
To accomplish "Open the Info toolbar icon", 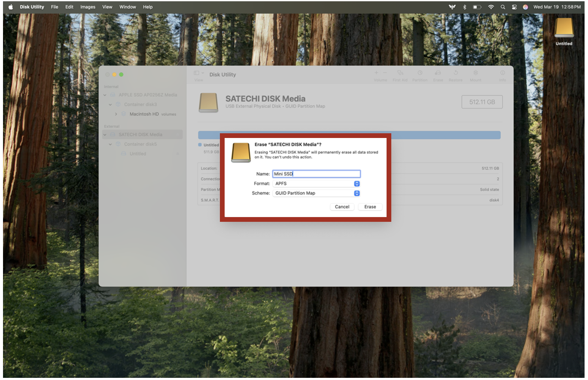I will coord(502,74).
